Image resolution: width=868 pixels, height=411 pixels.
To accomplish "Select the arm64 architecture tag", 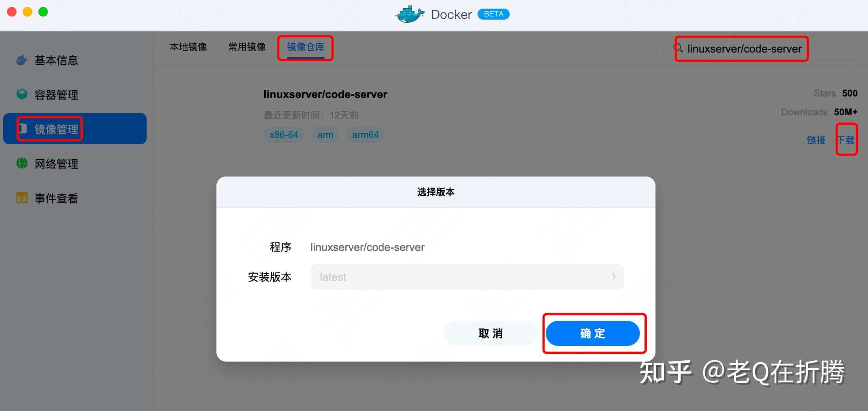I will 365,134.
